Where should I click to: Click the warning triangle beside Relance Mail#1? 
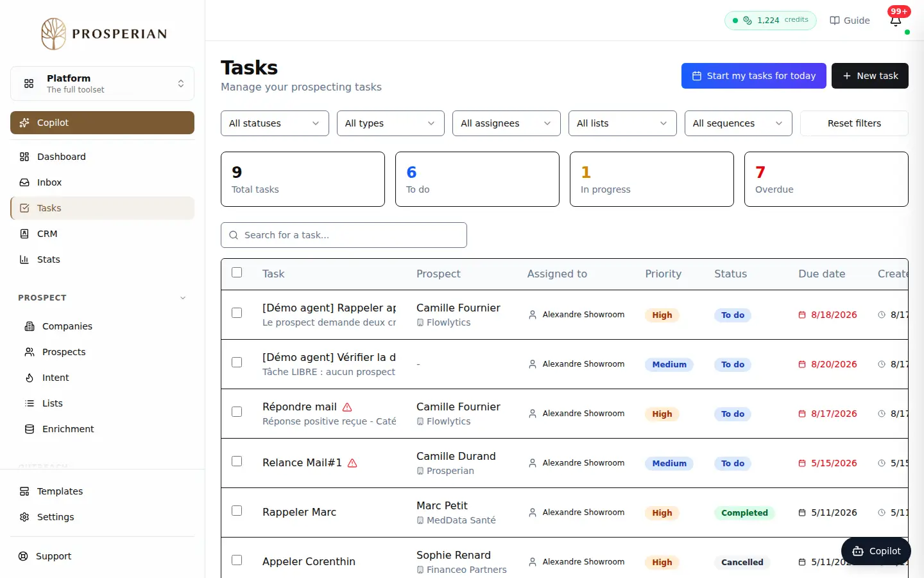[x=352, y=463]
